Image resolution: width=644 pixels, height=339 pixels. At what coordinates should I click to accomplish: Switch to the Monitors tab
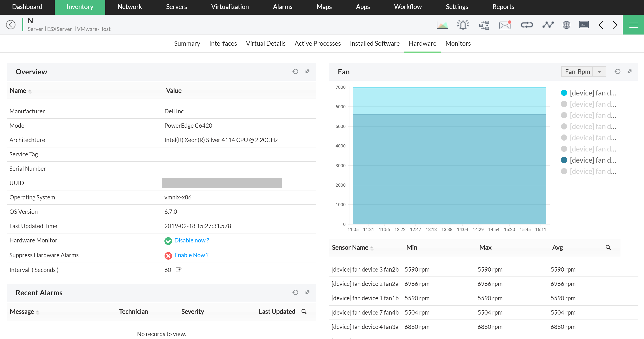pos(458,43)
